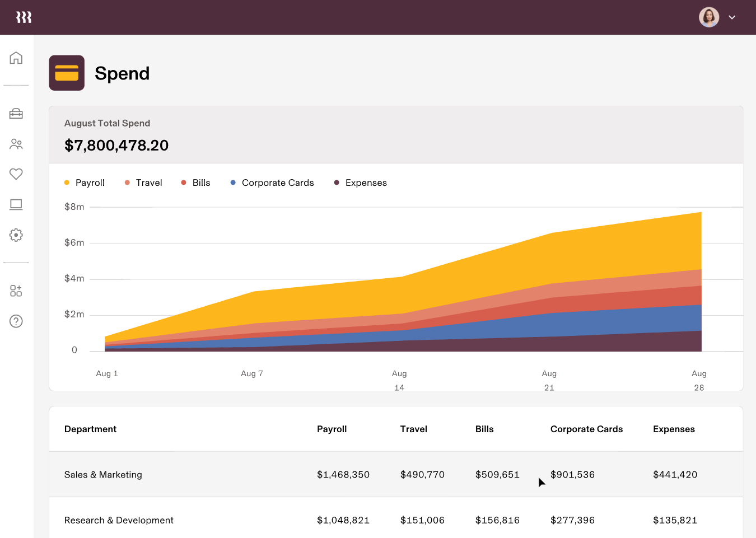756x538 pixels.
Task: Sort by the Department column header
Action: 90,429
